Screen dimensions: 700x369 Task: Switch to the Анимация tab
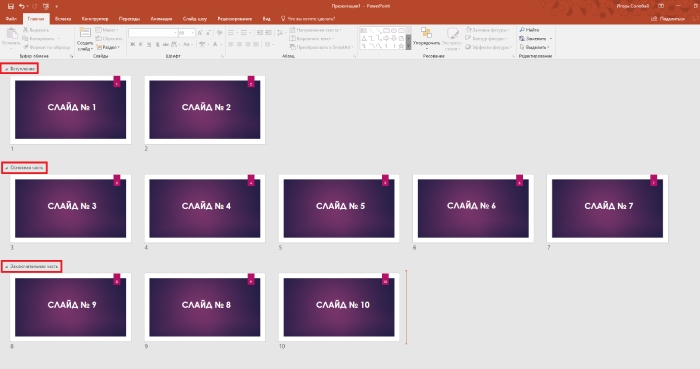[161, 19]
